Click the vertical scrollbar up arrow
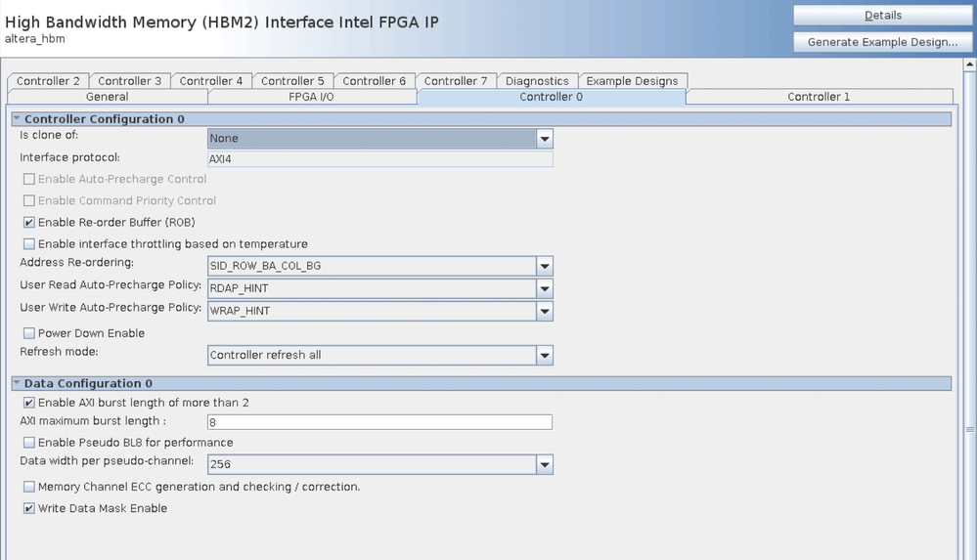 tap(969, 65)
